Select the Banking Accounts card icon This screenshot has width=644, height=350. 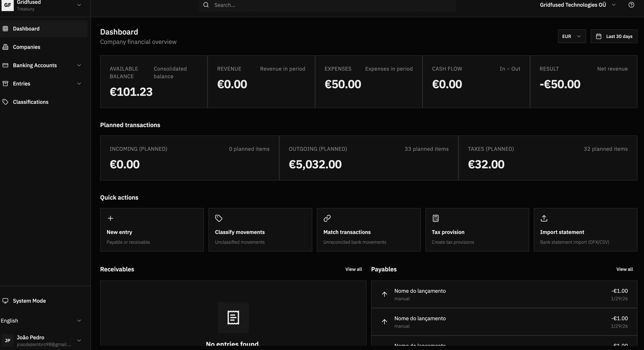[x=6, y=65]
